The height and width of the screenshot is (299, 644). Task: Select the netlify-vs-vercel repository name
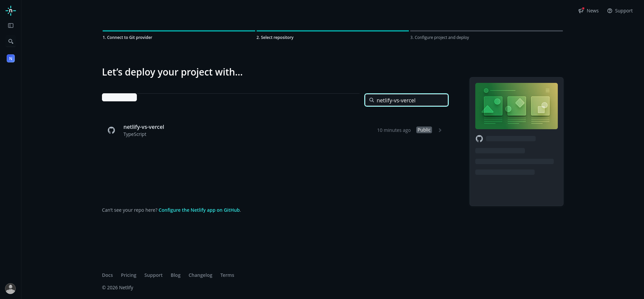144,127
